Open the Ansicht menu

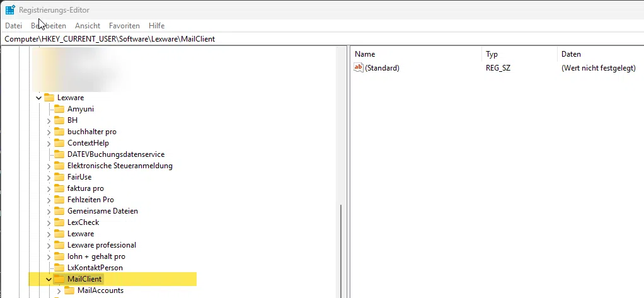click(88, 26)
